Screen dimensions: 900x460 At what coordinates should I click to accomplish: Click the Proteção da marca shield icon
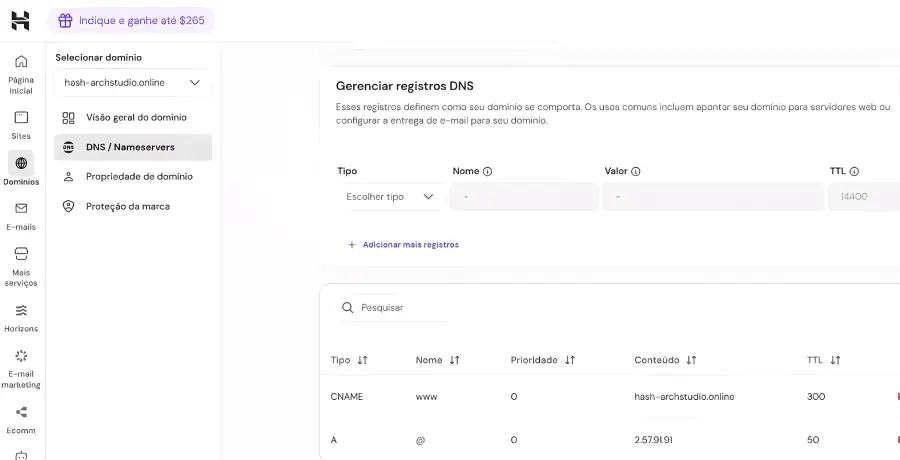point(68,206)
